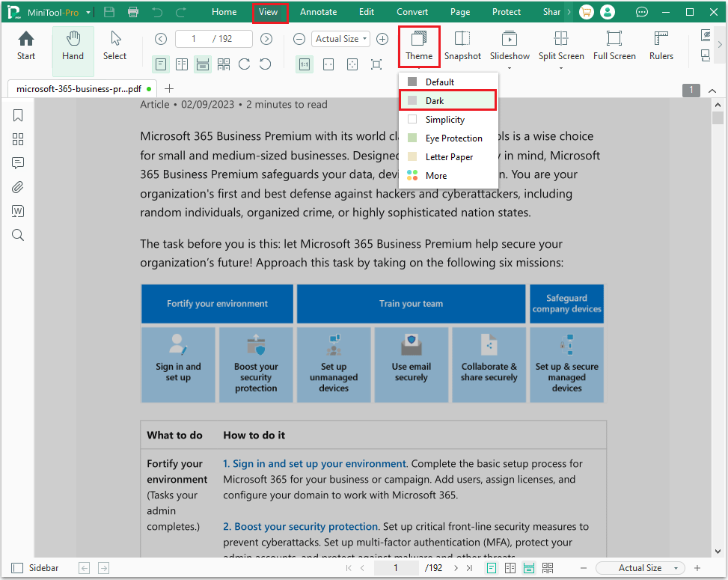This screenshot has width=728, height=580.
Task: Open the Actual Size zoom dropdown
Action: pos(340,39)
